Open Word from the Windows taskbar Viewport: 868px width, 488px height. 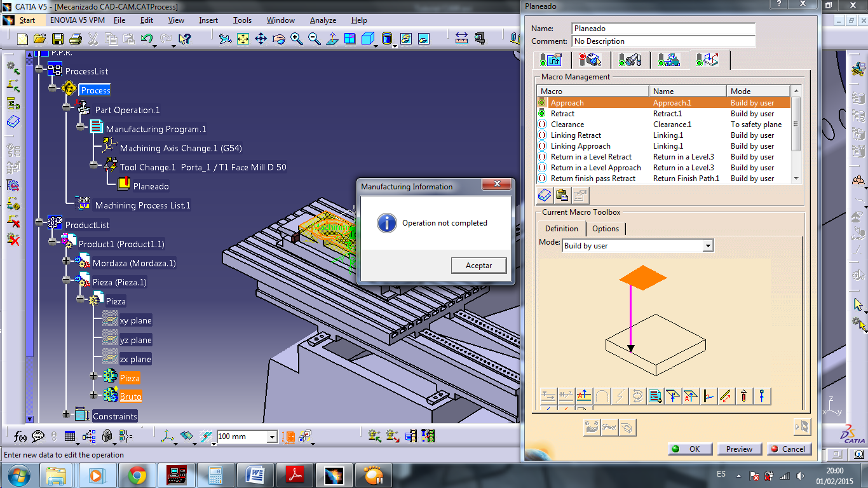point(256,475)
